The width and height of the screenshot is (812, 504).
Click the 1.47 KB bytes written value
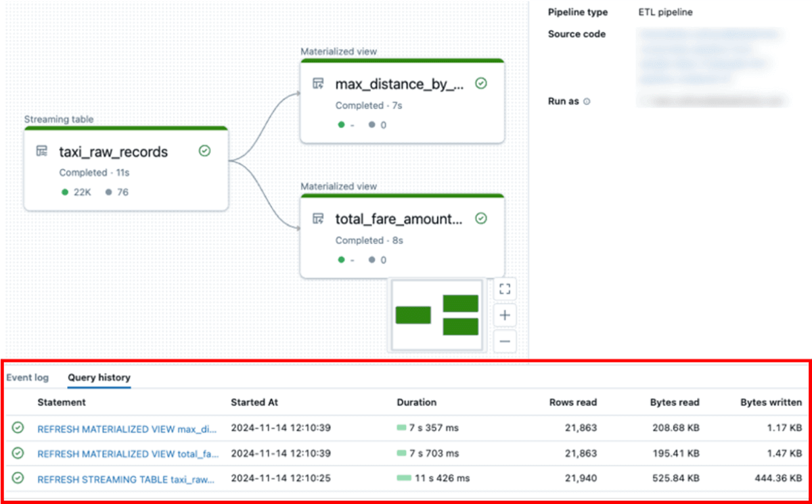coord(784,453)
